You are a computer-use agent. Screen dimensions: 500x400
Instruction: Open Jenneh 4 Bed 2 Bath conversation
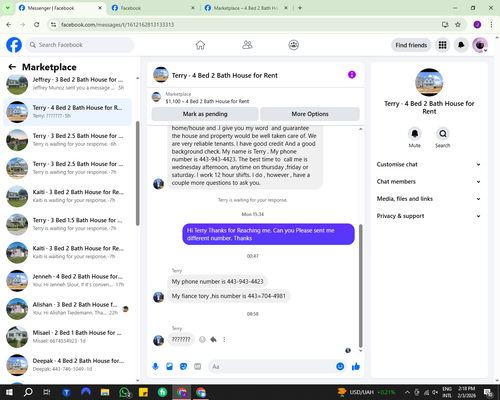(68, 281)
